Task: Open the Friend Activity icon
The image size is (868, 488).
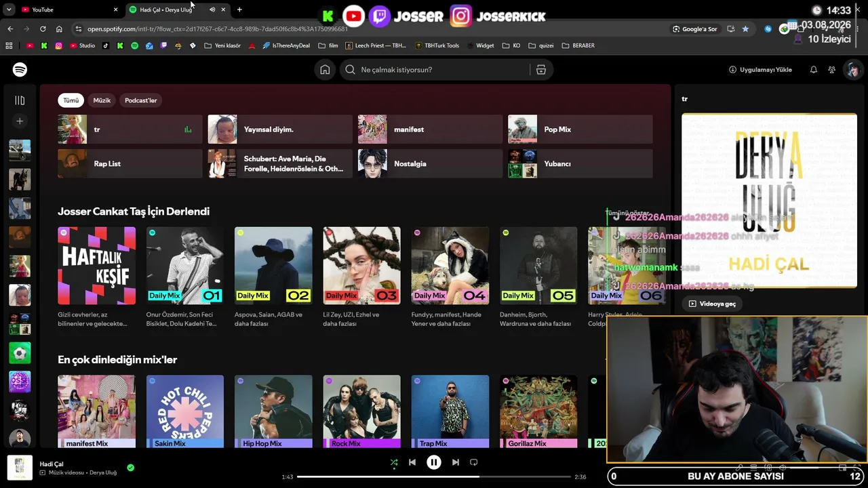Action: click(832, 70)
